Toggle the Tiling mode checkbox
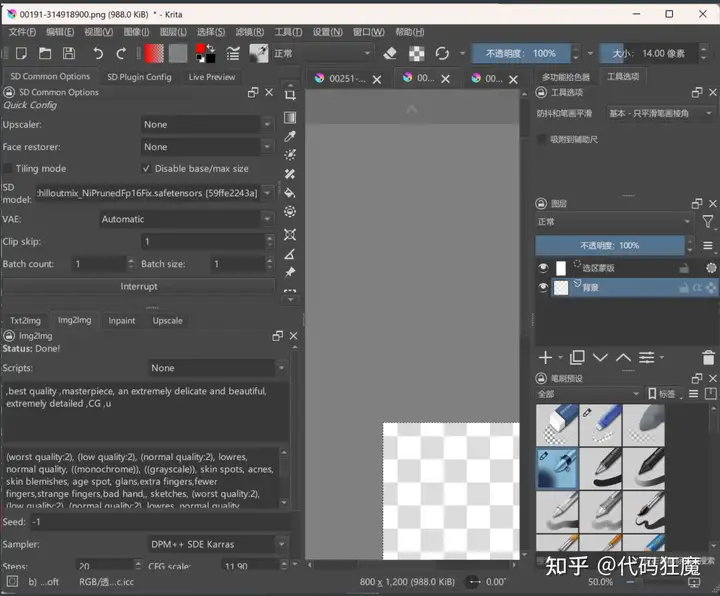Screen dimensions: 720x596 click(x=7, y=169)
